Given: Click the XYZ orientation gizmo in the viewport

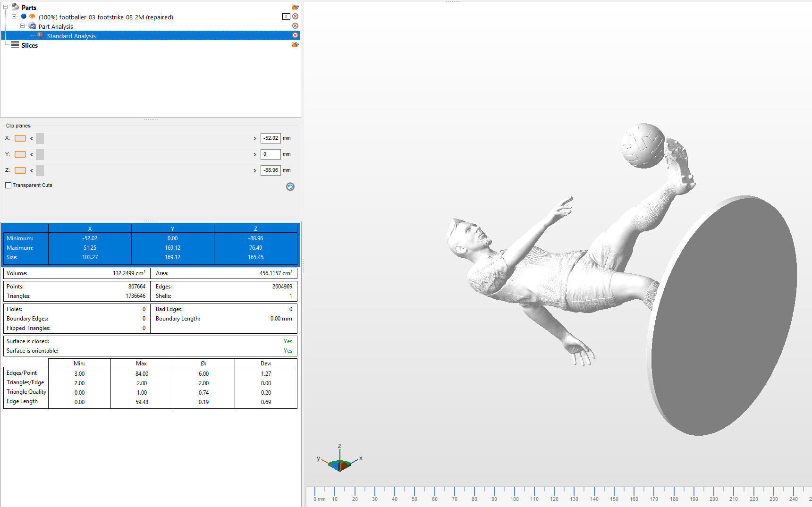Looking at the screenshot, I should click(x=339, y=459).
